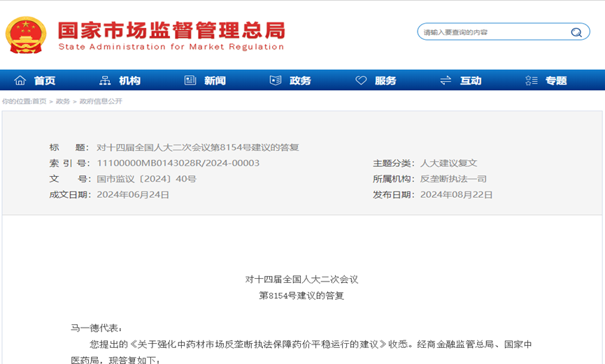Select document number 国市监议〔2024〕40号
The image size is (605, 364).
click(x=146, y=179)
